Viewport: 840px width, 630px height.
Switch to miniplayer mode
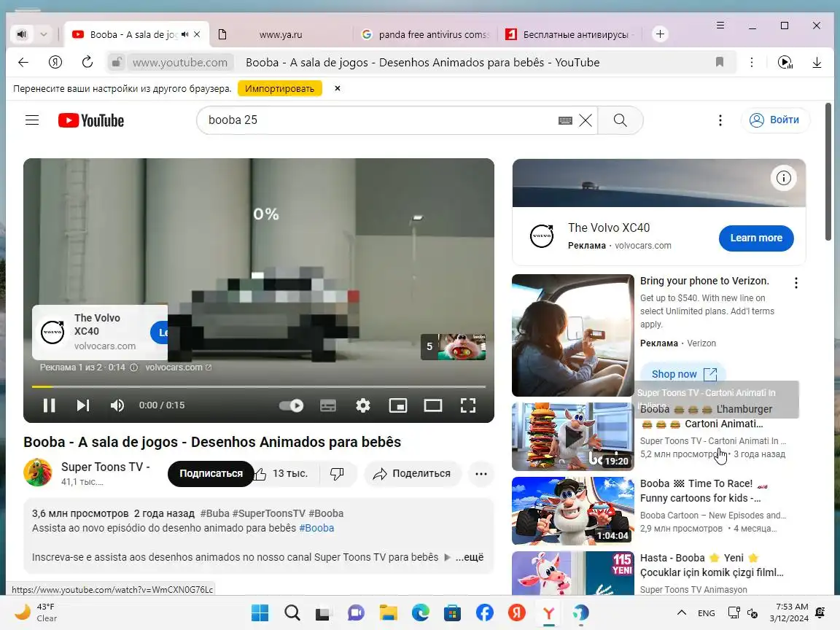[x=398, y=405]
